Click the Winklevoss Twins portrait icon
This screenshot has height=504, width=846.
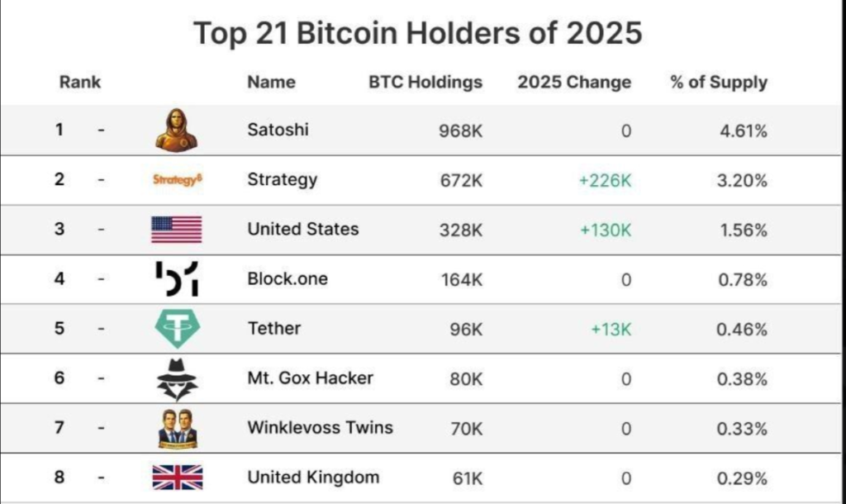pyautogui.click(x=177, y=428)
